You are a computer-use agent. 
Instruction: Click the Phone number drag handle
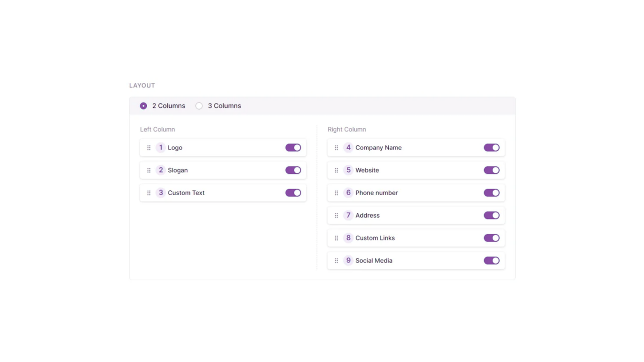[336, 193]
